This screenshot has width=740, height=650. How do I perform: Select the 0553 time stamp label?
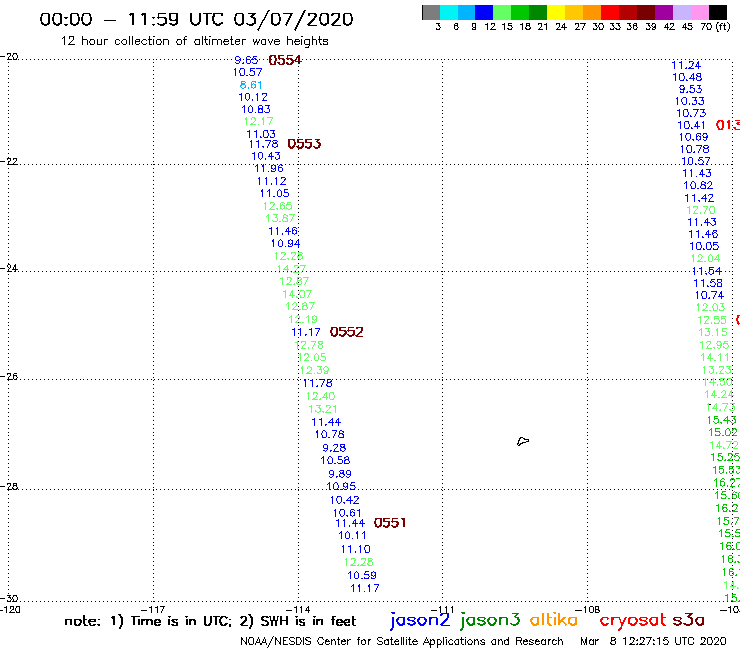click(304, 144)
